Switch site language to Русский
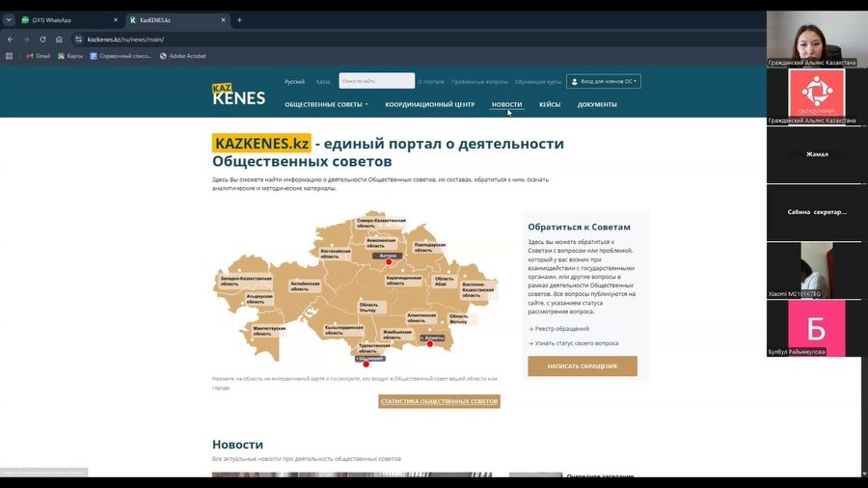Screen dimensions: 868x488 coord(294,81)
